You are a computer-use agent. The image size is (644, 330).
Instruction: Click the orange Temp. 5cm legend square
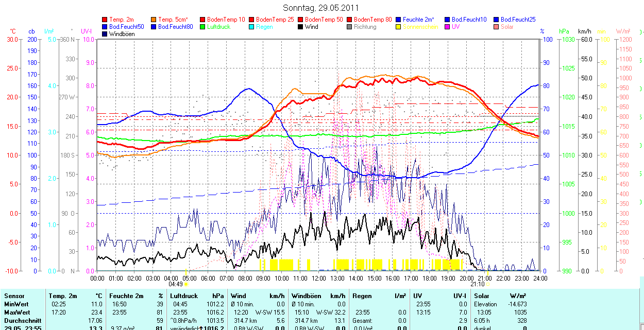pos(154,20)
